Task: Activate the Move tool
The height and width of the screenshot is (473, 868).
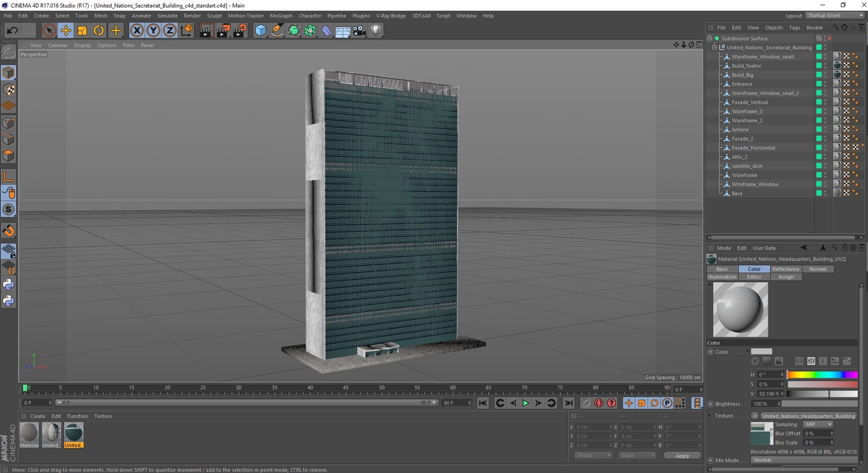Action: point(66,30)
